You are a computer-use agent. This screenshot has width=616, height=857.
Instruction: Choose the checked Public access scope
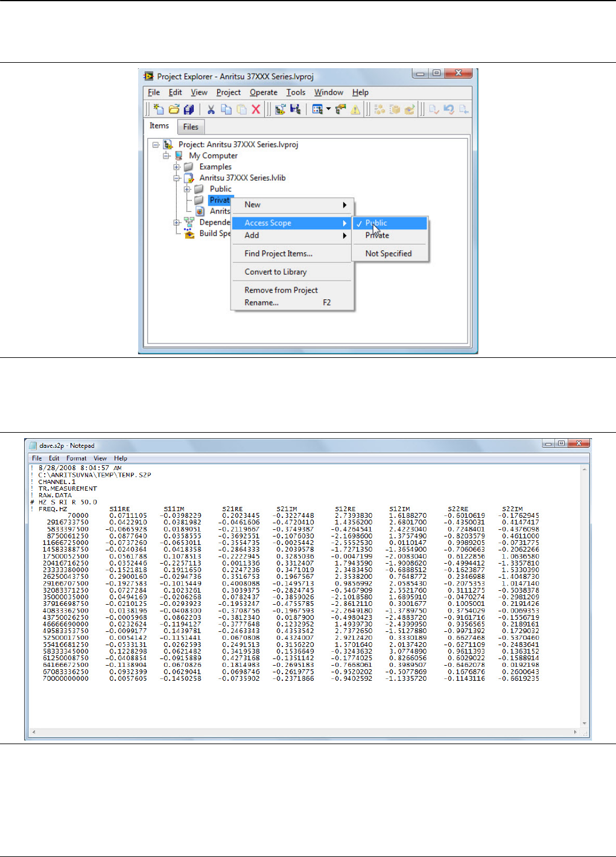point(390,223)
